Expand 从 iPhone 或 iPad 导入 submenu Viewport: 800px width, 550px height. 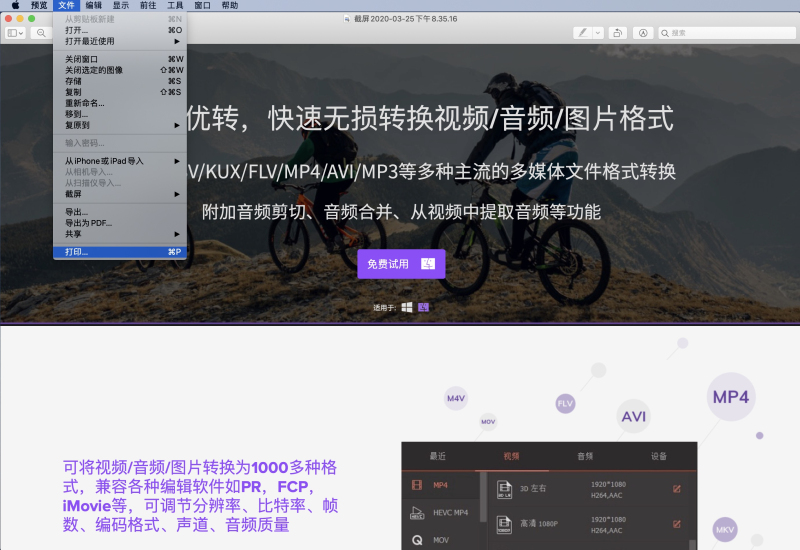click(120, 161)
